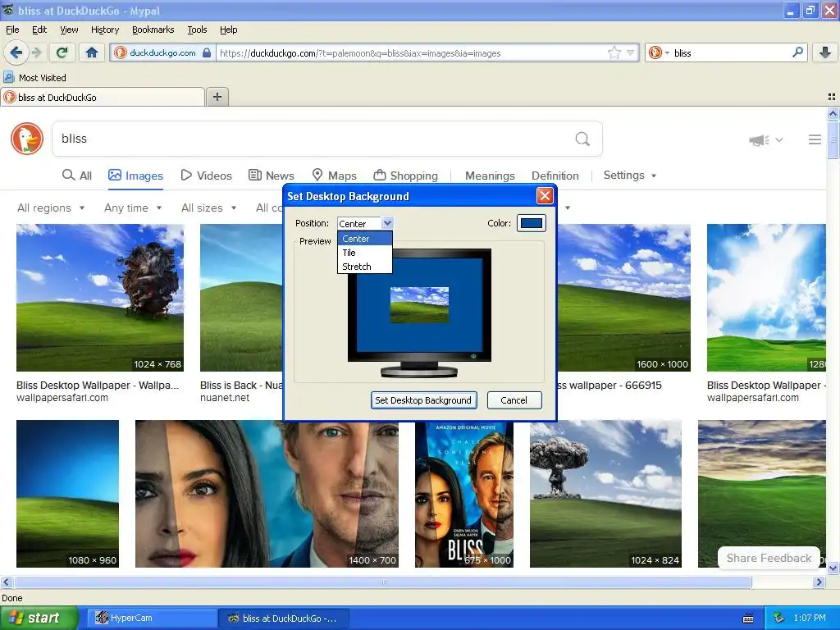Expand the All sizes filter
The width and height of the screenshot is (840, 630).
[x=209, y=208]
